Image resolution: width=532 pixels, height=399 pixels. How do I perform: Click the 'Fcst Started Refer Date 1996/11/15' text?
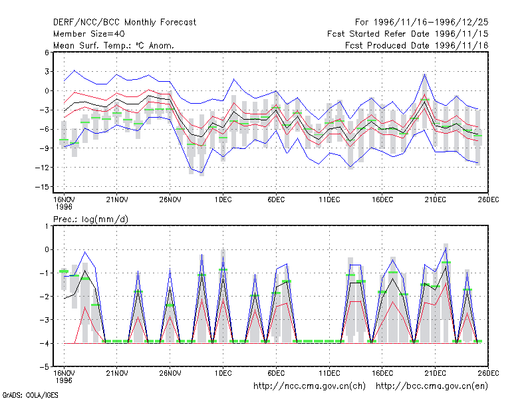coord(408,34)
